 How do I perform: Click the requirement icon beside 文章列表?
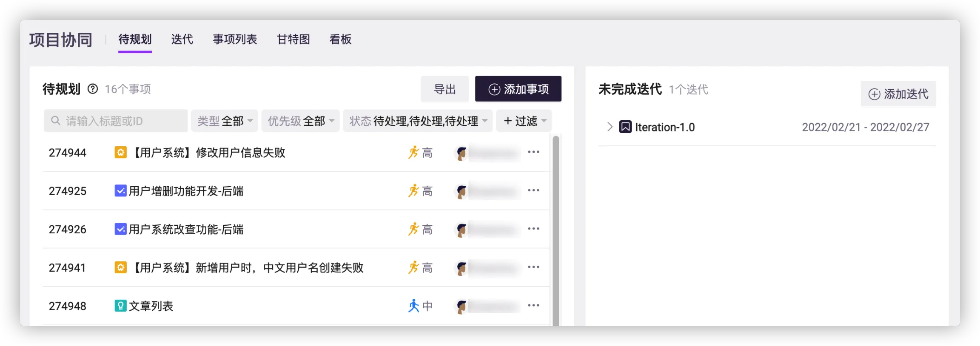coord(120,306)
